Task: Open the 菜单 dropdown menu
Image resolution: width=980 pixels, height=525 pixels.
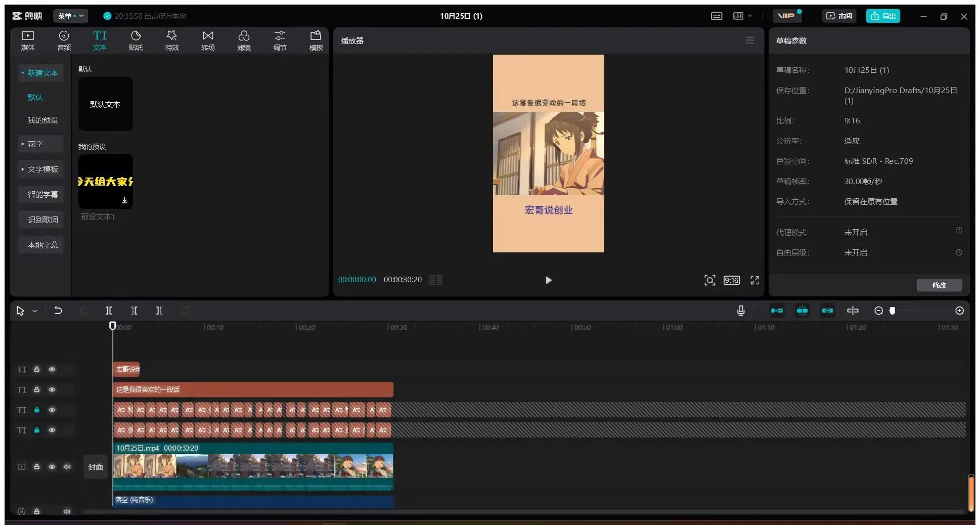Action: click(70, 16)
